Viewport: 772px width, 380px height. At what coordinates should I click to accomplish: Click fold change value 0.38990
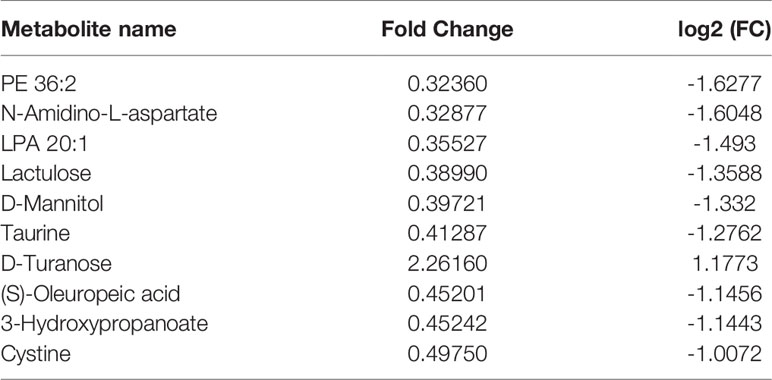click(447, 174)
